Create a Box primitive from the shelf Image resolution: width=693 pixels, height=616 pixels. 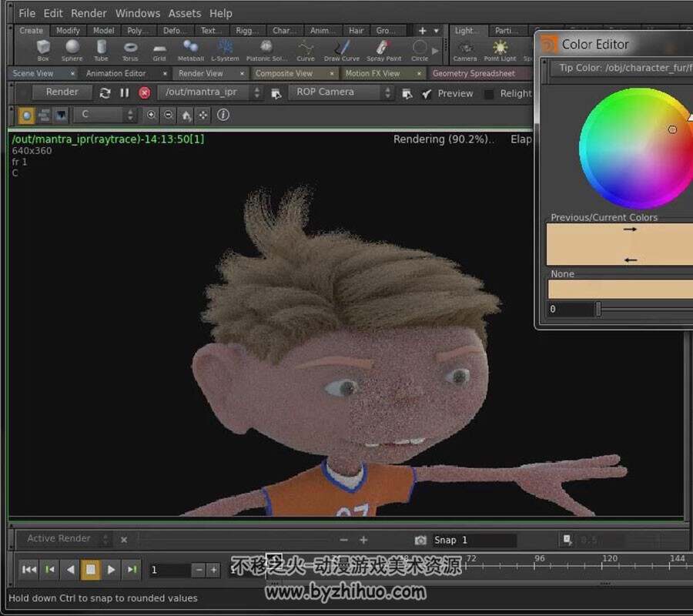pos(43,50)
